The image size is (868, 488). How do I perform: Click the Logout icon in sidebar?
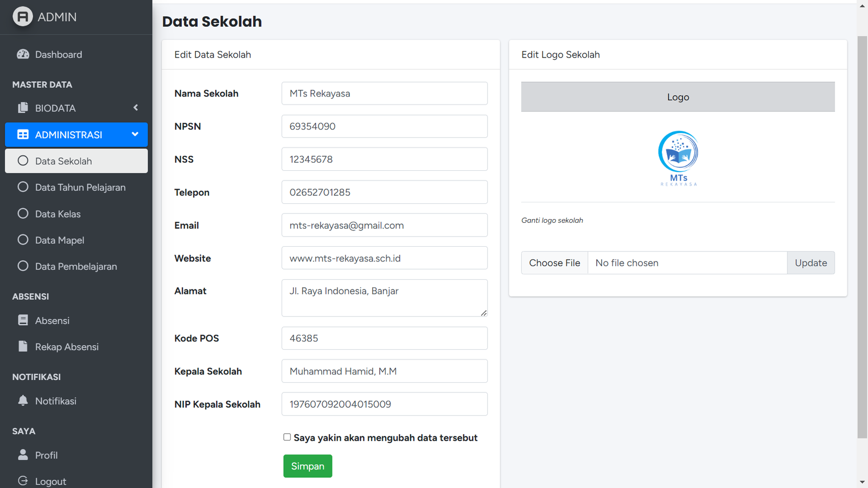(23, 481)
